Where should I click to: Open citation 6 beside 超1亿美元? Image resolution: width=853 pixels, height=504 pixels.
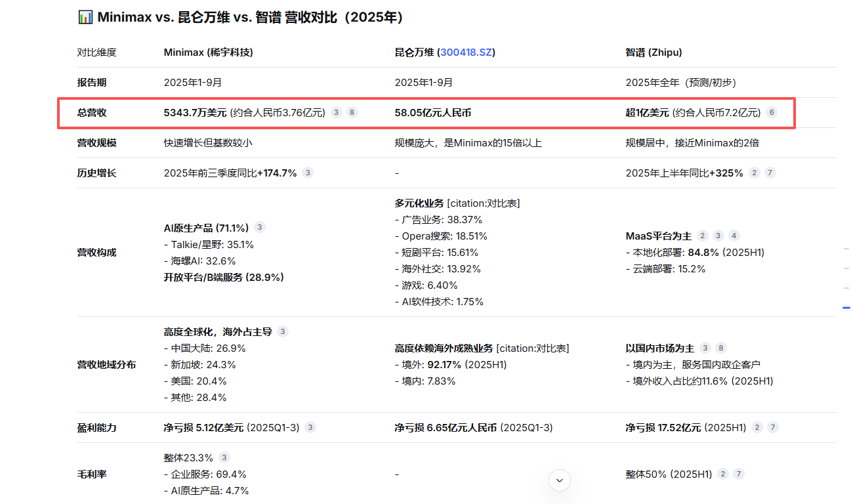[x=772, y=112]
